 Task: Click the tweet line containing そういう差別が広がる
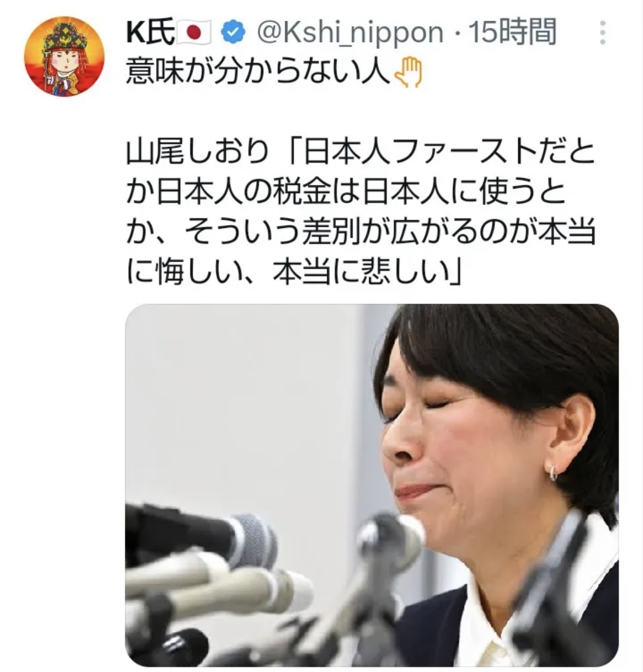tap(360, 233)
